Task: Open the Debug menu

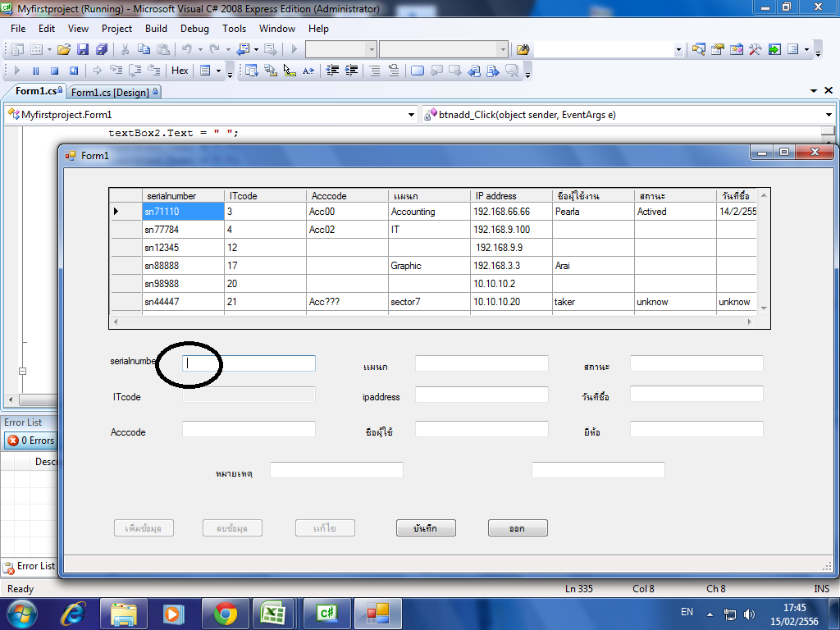Action: pos(194,29)
